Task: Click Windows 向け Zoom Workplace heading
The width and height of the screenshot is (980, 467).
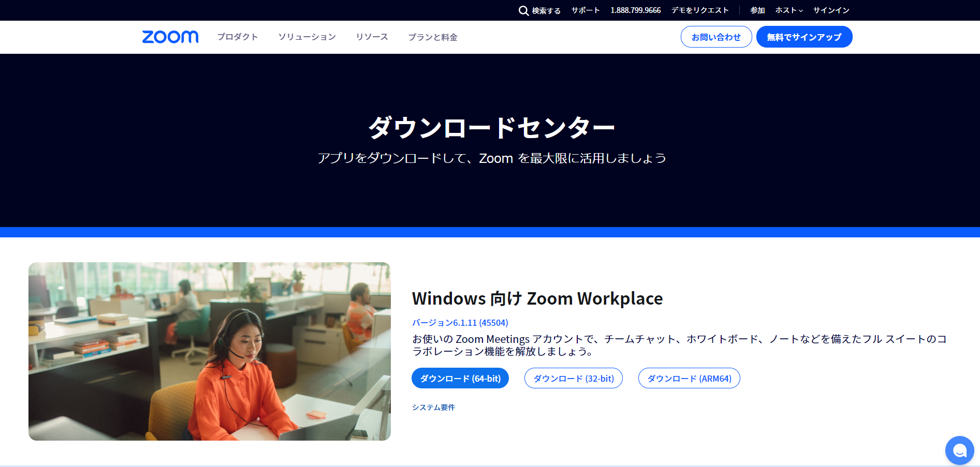Action: pyautogui.click(x=537, y=298)
